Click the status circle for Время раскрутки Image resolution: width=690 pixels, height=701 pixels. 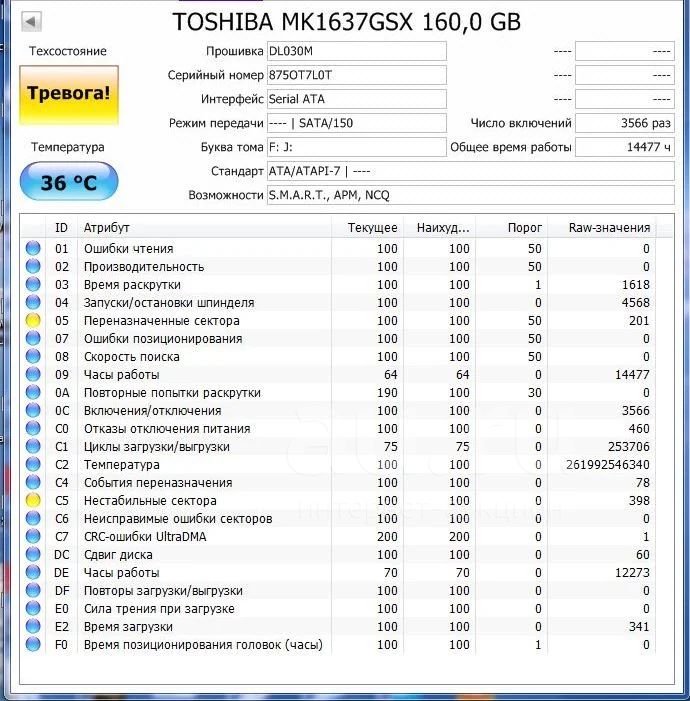pos(33,284)
